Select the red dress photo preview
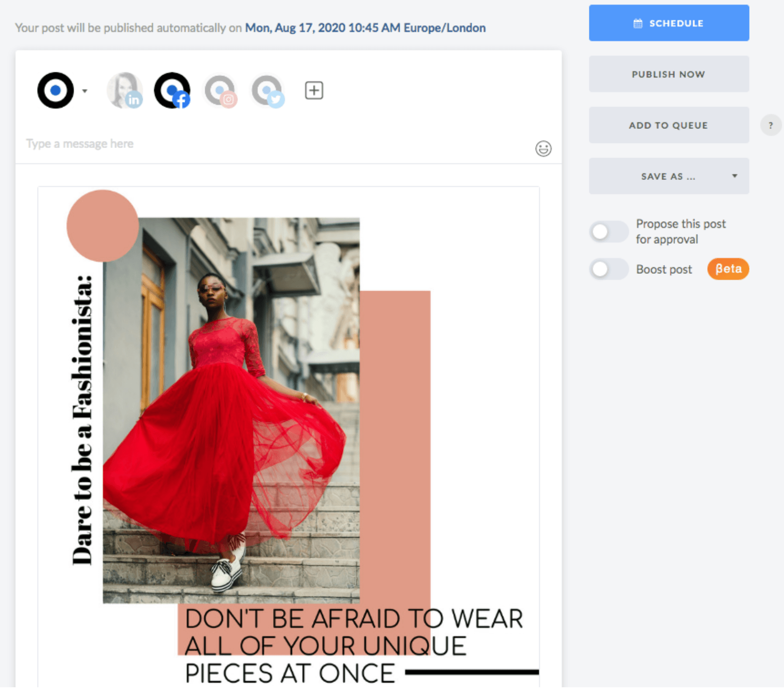 231,410
